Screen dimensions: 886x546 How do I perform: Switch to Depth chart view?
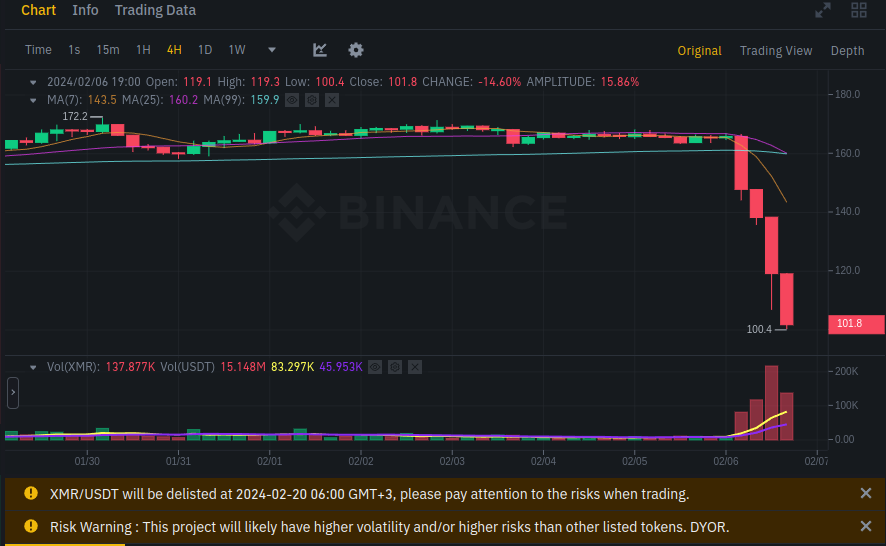[x=847, y=50]
